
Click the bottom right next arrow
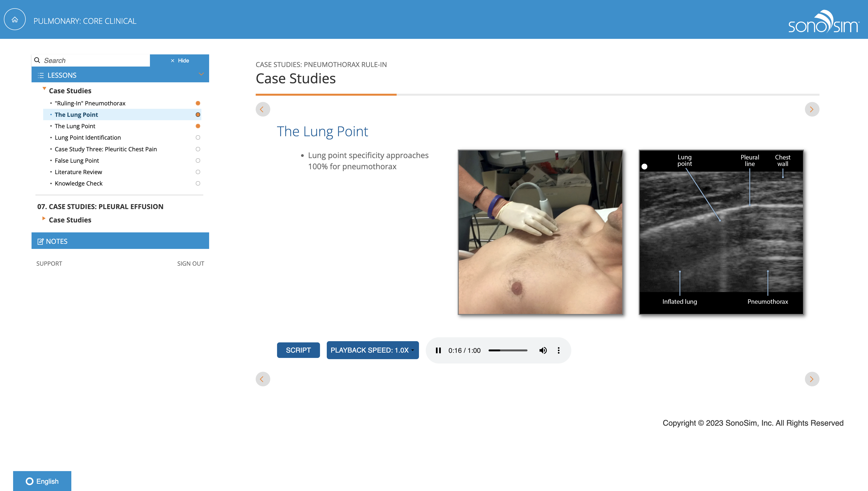pyautogui.click(x=812, y=379)
